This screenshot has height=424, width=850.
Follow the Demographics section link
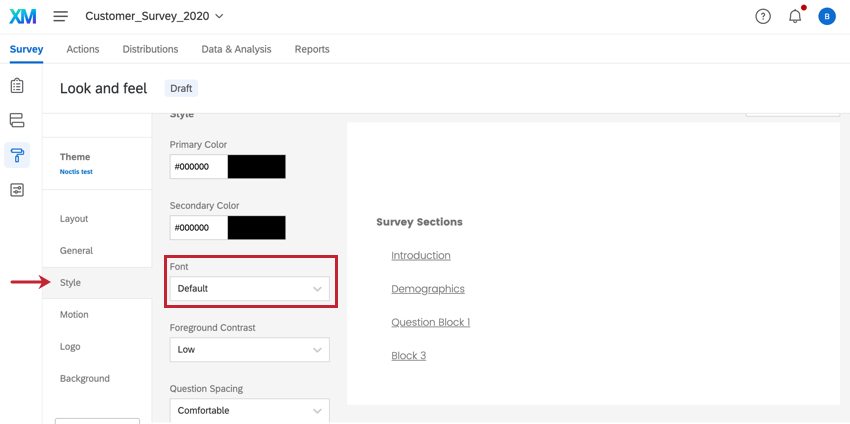click(428, 289)
